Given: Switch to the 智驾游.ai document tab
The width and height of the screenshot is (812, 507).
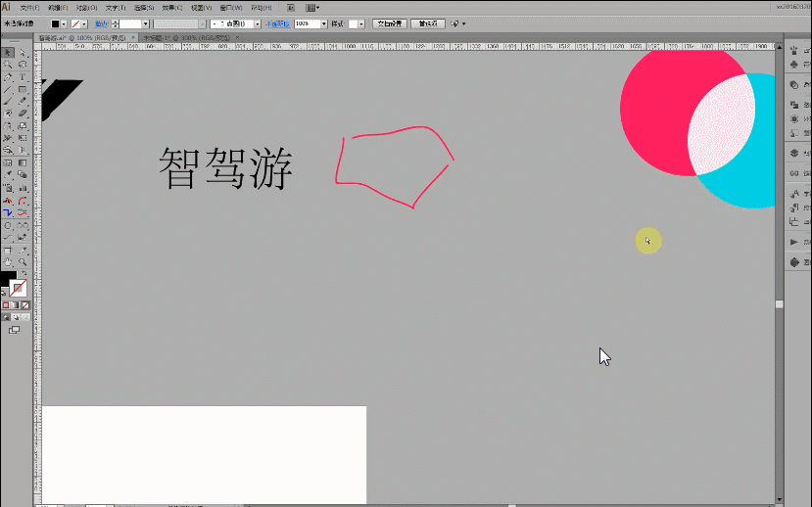Looking at the screenshot, I should pos(82,38).
